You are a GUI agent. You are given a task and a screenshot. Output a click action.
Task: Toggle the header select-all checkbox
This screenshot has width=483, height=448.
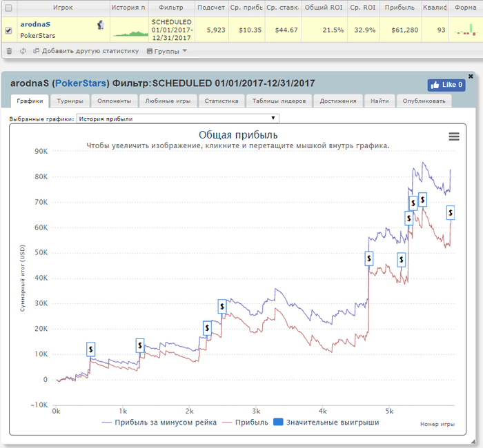pyautogui.click(x=8, y=8)
